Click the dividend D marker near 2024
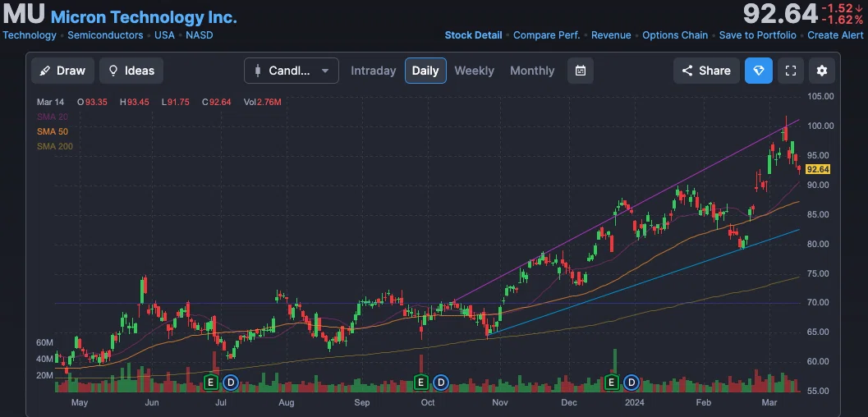This screenshot has width=868, height=417. (x=631, y=382)
